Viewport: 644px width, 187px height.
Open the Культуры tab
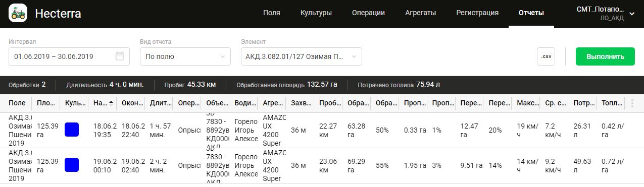tap(316, 13)
